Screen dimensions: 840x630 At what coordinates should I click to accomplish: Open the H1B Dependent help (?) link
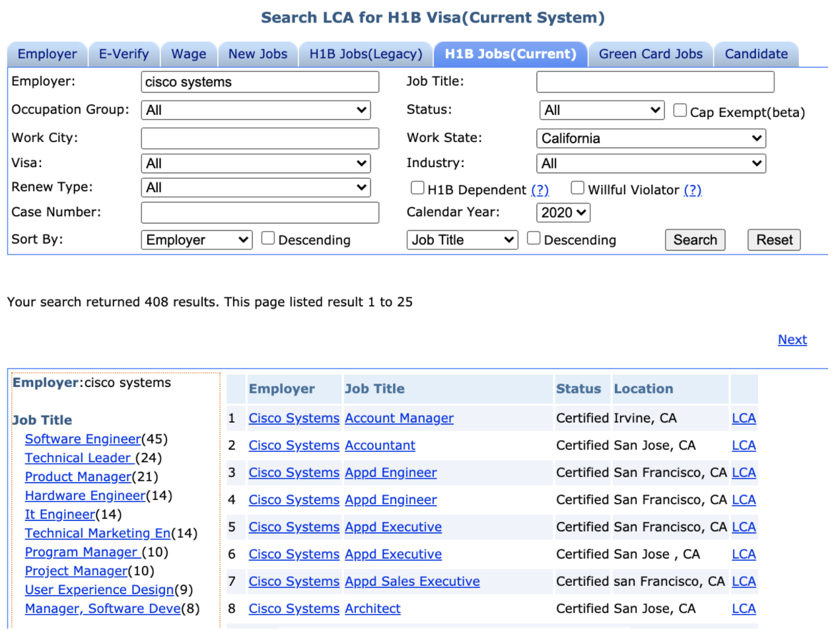pos(540,190)
